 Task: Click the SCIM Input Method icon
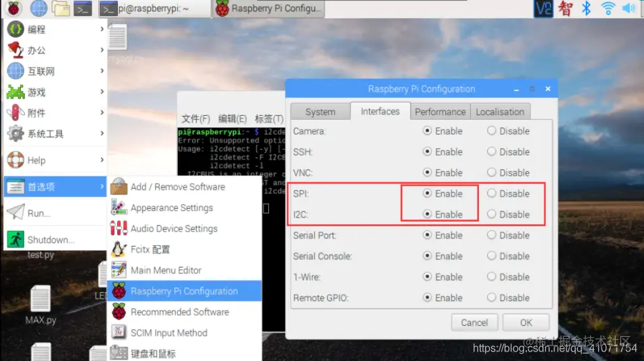(119, 332)
